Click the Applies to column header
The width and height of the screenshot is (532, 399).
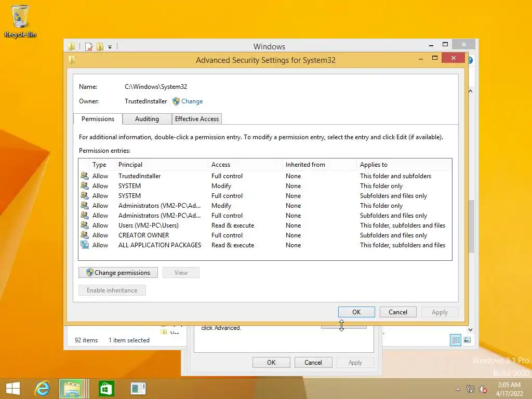pyautogui.click(x=404, y=165)
